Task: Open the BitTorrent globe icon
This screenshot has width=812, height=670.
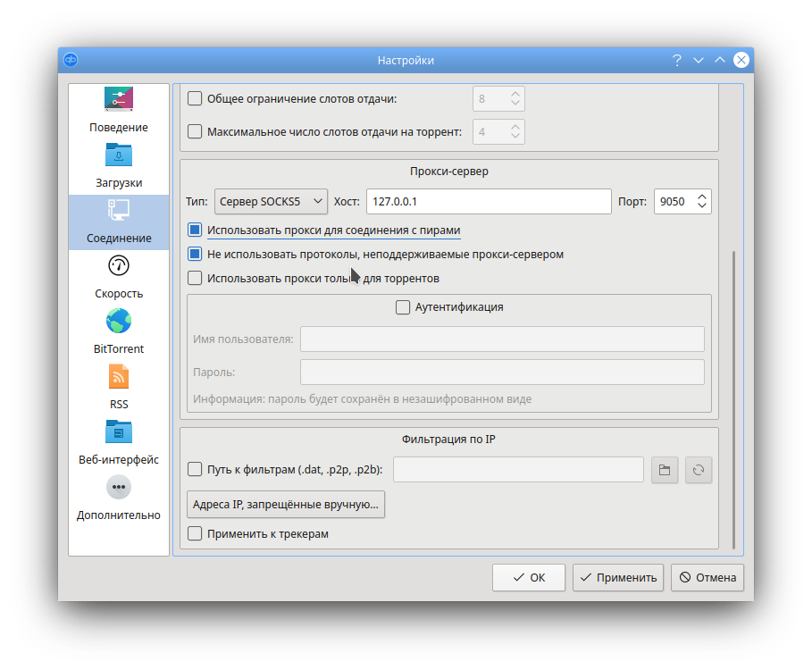Action: (x=119, y=321)
